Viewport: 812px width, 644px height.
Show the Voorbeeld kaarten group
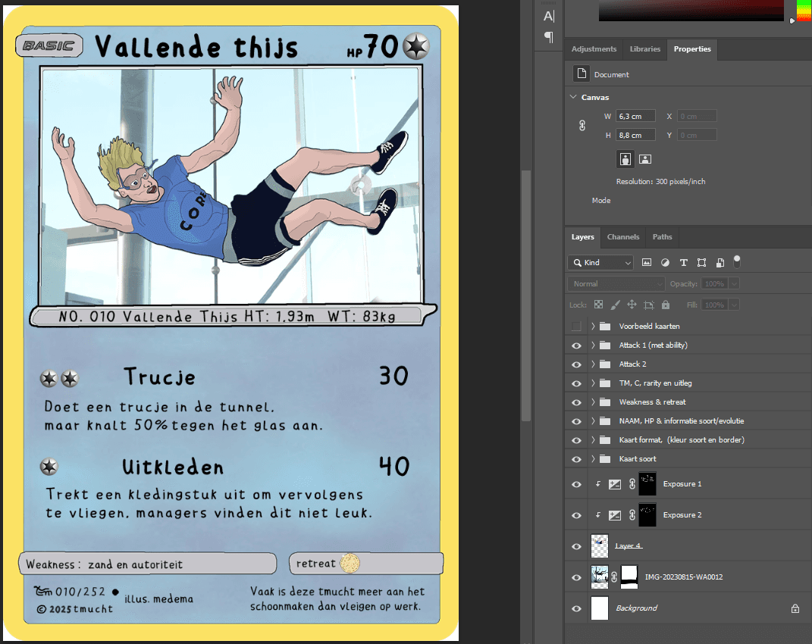tap(576, 326)
